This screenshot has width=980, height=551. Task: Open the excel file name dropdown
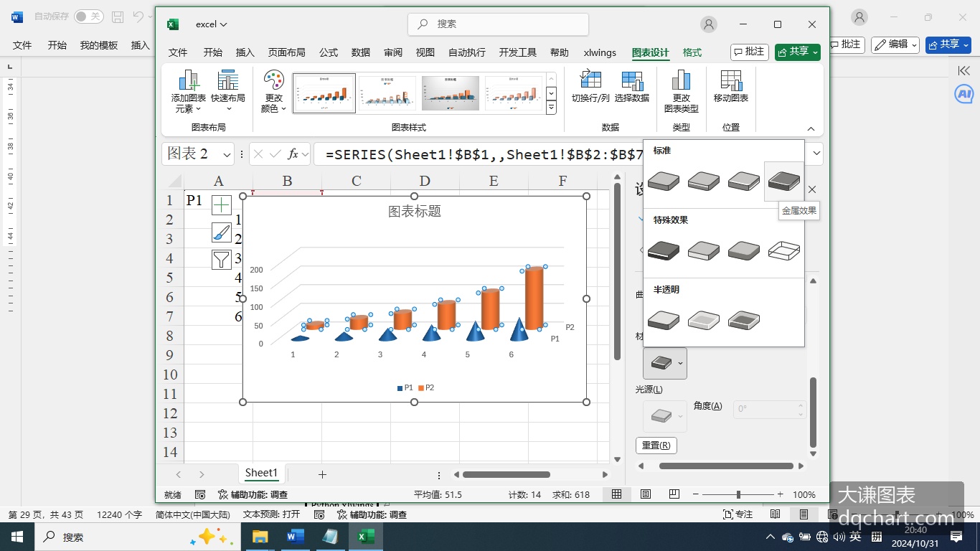click(212, 24)
